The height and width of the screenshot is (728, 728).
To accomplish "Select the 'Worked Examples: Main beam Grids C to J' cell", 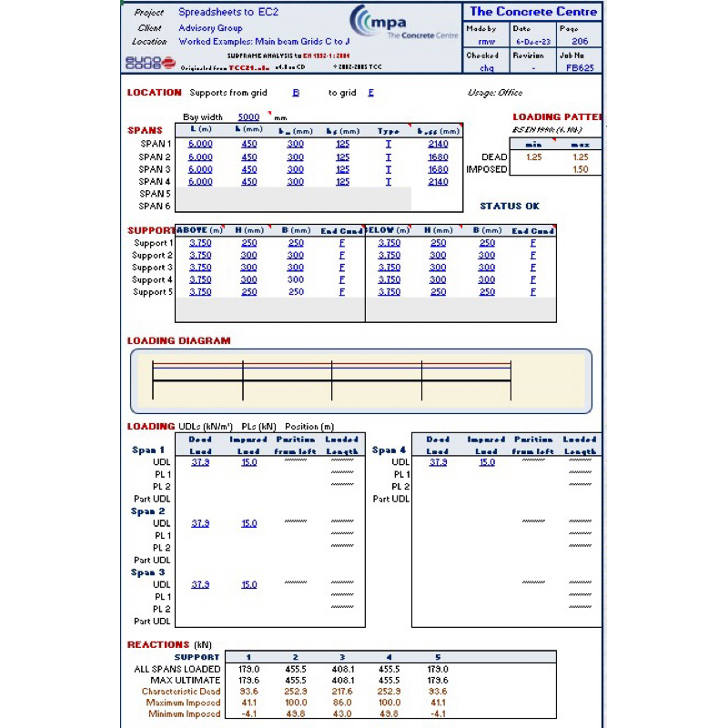I will [264, 41].
